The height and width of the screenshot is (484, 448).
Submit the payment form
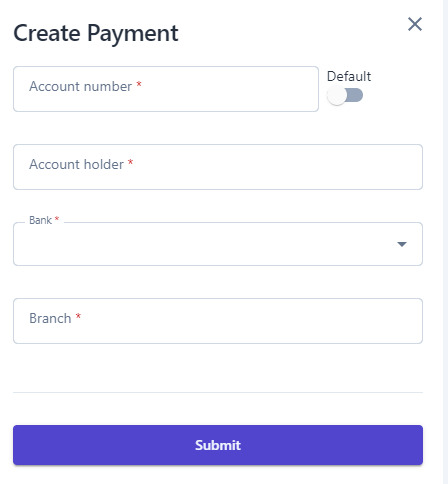(218, 445)
